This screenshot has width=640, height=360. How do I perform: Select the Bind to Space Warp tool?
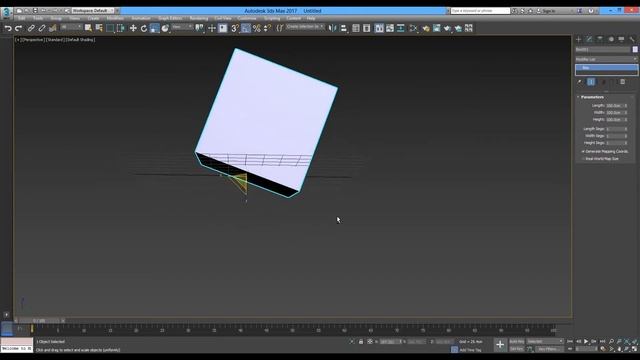tap(52, 28)
